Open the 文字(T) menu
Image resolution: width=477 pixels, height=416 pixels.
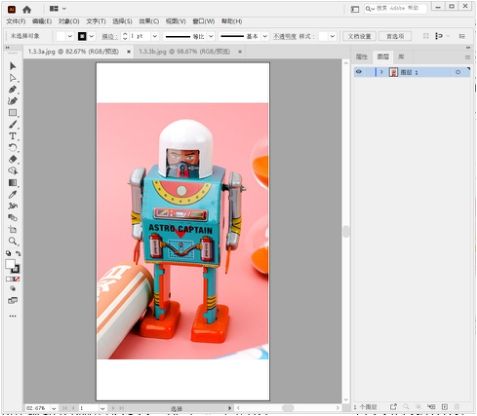click(96, 21)
